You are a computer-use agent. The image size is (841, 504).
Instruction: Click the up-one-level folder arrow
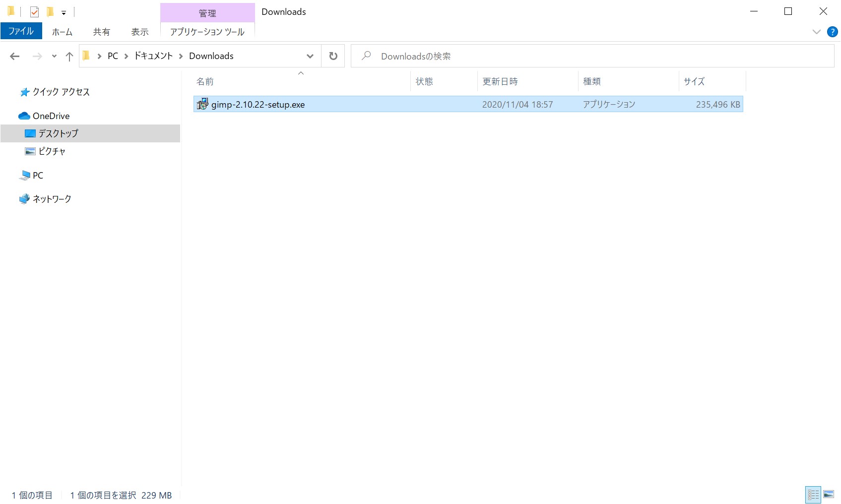69,56
